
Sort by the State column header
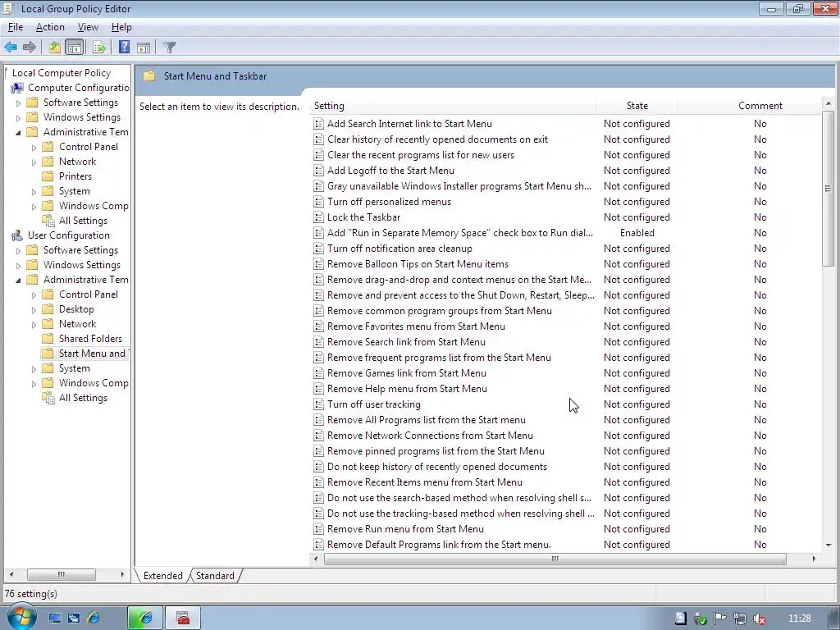point(637,106)
